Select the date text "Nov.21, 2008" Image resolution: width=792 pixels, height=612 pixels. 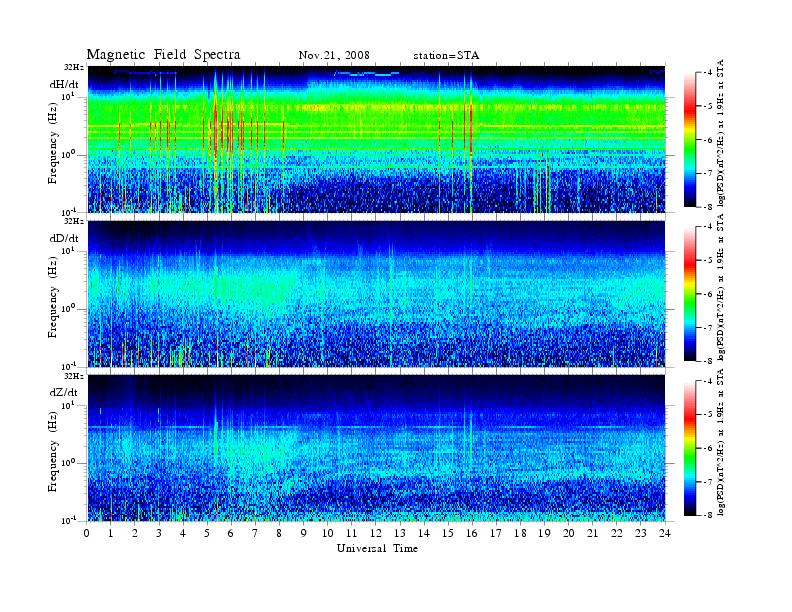334,55
